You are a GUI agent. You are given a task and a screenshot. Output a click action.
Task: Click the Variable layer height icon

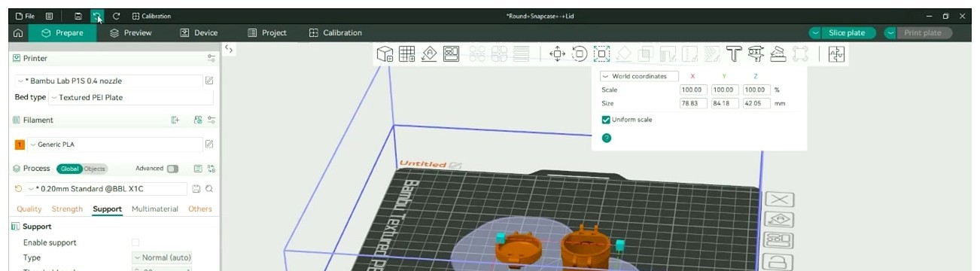(x=521, y=53)
